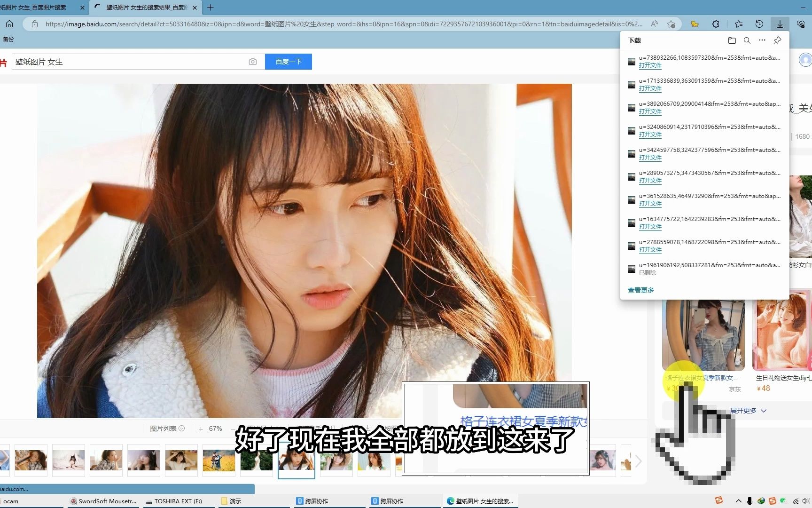Open Browser essentials heart icon
This screenshot has width=812, height=508.
pyautogui.click(x=801, y=24)
